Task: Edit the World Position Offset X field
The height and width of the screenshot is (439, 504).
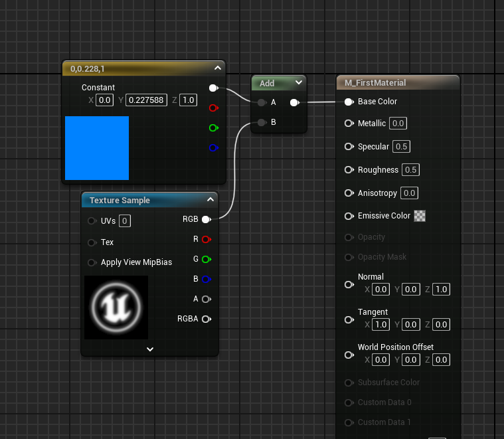Action: coord(380,359)
